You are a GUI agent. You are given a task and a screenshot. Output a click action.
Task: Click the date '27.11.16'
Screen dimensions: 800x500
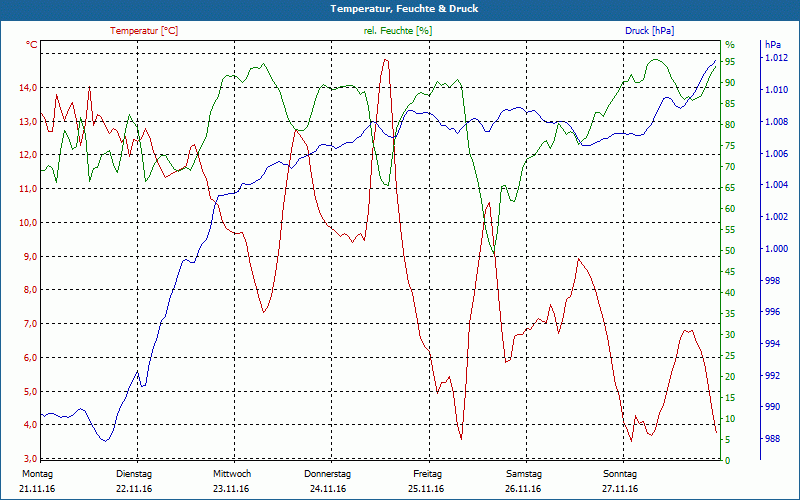coord(620,489)
